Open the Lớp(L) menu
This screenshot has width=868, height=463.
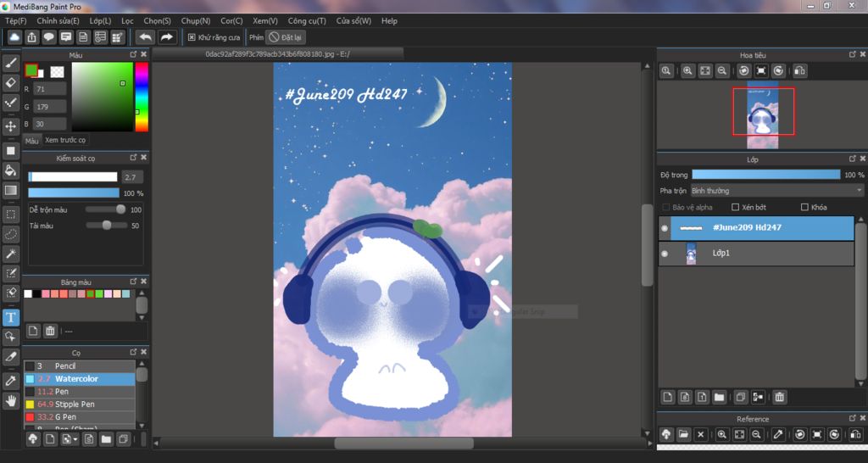pyautogui.click(x=100, y=20)
